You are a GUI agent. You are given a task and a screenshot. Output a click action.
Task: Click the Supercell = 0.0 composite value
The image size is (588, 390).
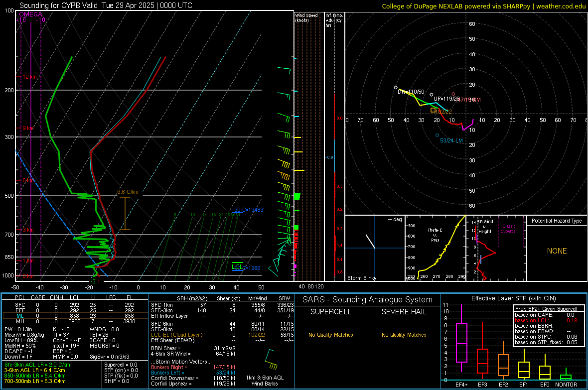click(121, 365)
